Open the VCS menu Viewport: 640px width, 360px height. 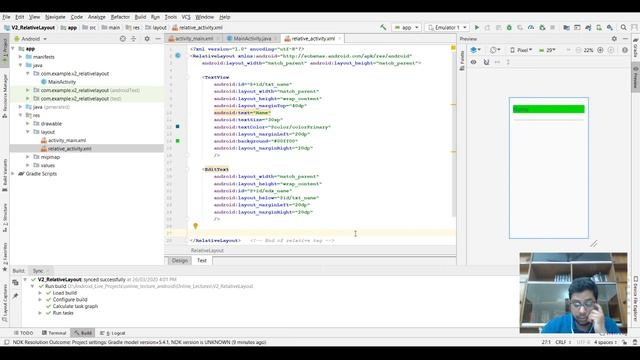click(x=186, y=17)
